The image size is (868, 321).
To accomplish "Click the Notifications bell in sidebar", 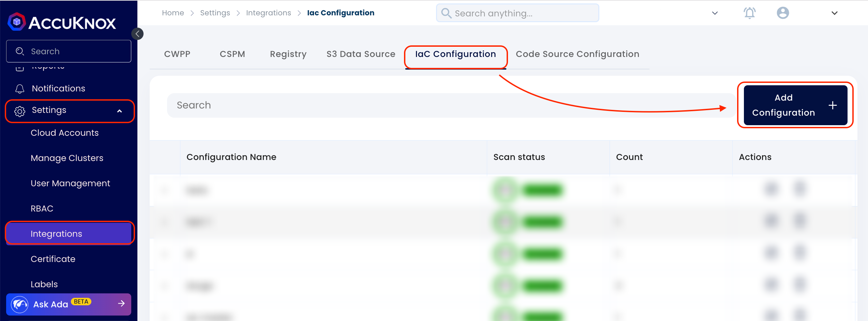I will [20, 89].
